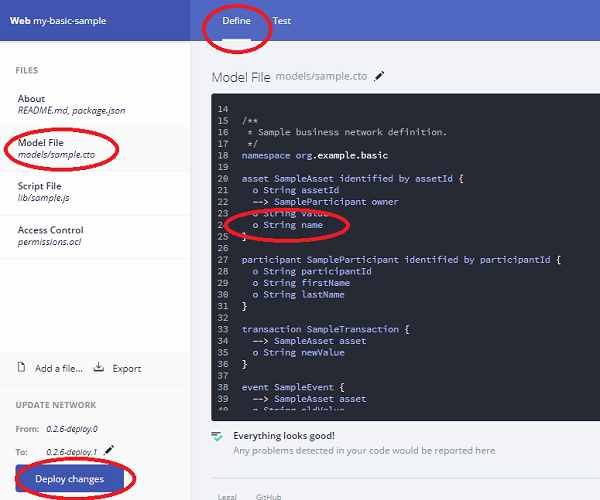Click the namespace org.example.basic code line
This screenshot has height=500, width=600.
pyautogui.click(x=314, y=155)
